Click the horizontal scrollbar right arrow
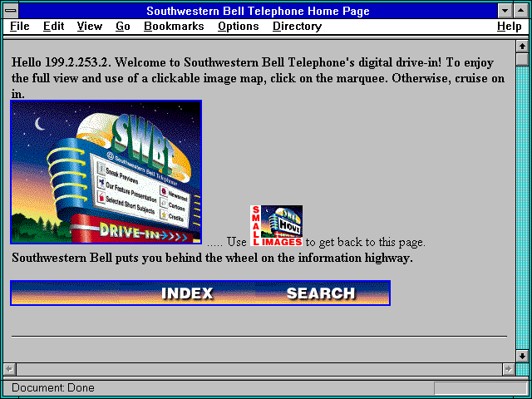The width and height of the screenshot is (532, 399). tap(508, 369)
